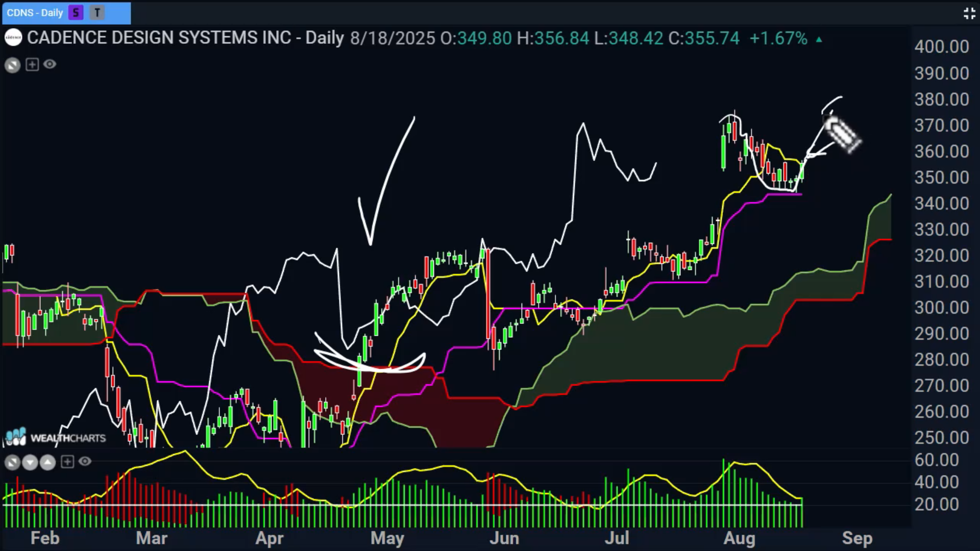Move the lower indicator pane down

point(30,463)
